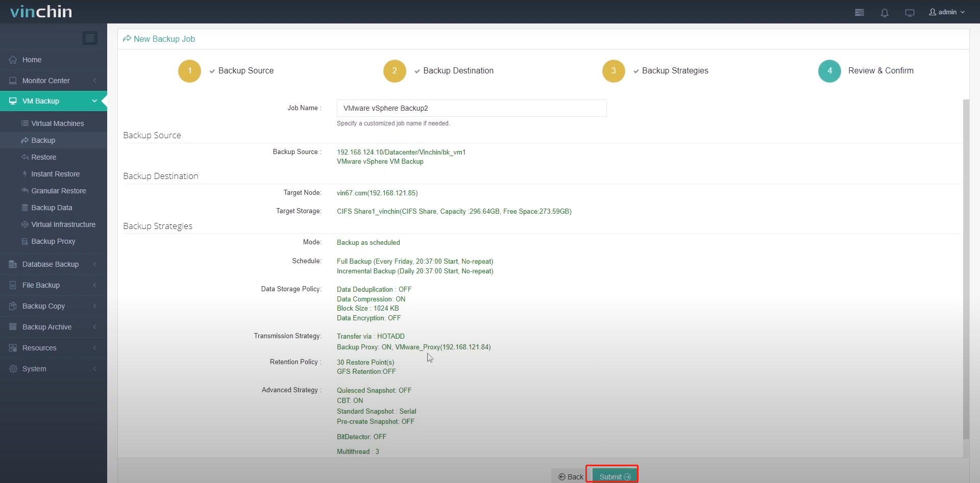Image resolution: width=980 pixels, height=483 pixels.
Task: Click the page vertical scrollbar
Action: [966, 269]
